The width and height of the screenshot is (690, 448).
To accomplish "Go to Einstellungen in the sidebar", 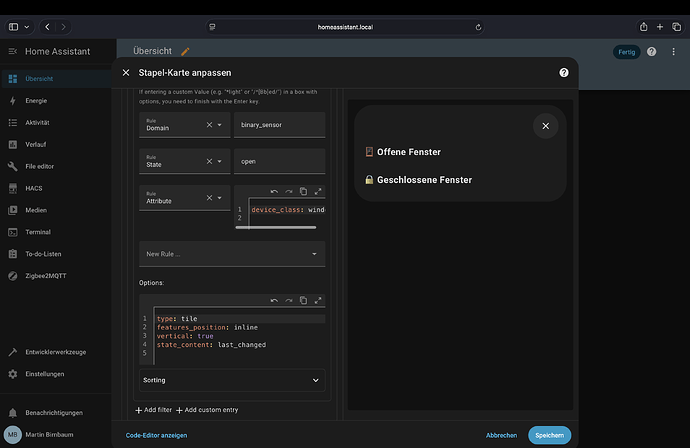I will click(x=44, y=374).
